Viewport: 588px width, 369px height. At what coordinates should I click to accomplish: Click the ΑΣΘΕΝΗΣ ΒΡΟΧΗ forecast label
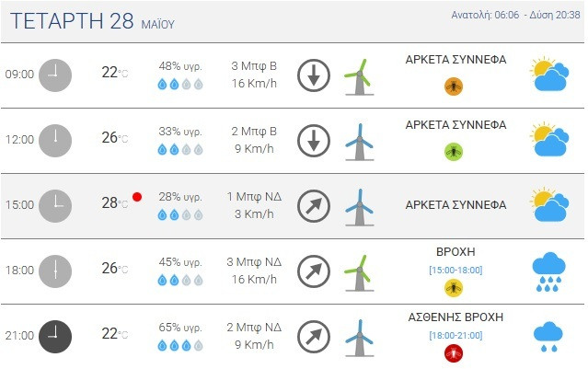pos(455,317)
